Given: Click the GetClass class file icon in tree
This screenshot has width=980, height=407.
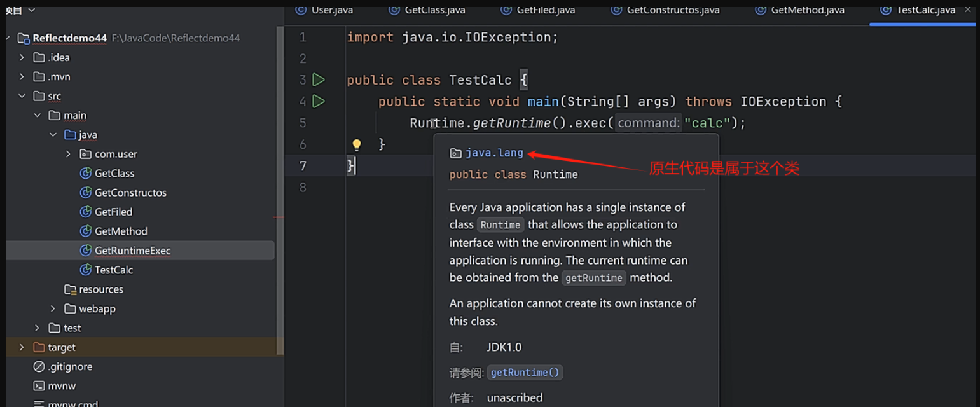Looking at the screenshot, I should pyautogui.click(x=85, y=173).
